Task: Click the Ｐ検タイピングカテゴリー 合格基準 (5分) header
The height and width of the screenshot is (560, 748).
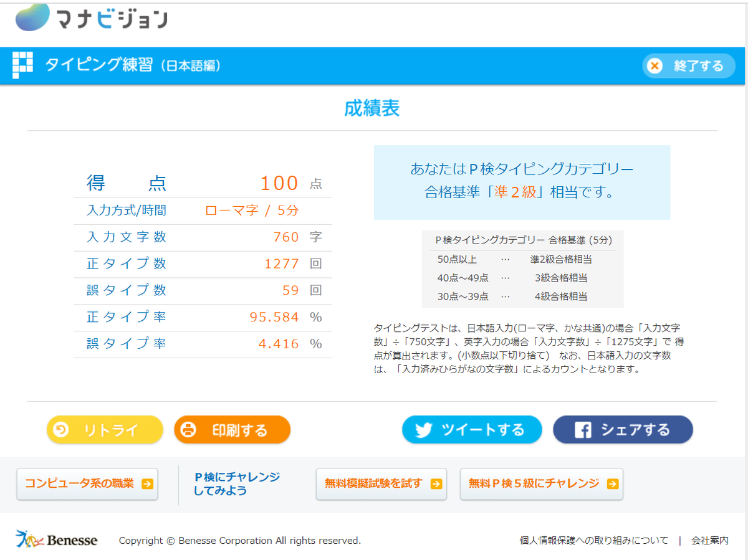Action: pos(524,240)
